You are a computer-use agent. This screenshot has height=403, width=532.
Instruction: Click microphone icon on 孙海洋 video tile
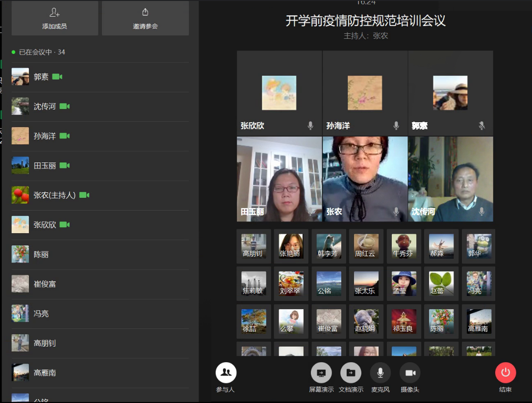point(396,126)
